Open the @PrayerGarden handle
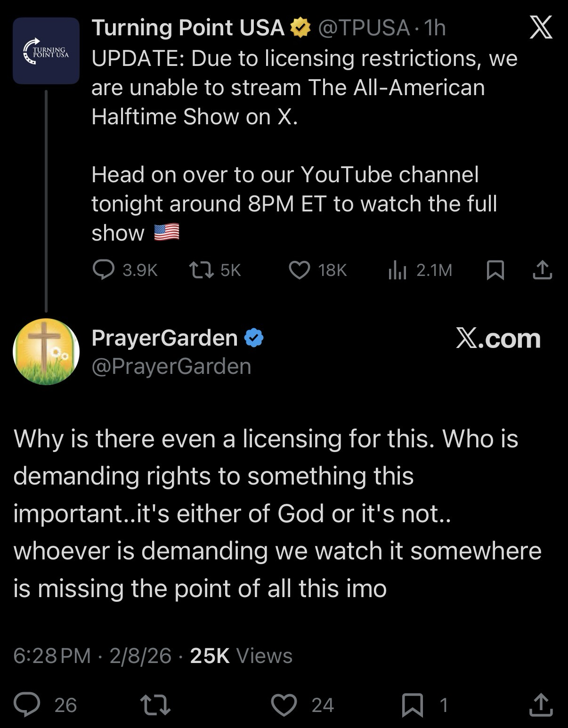Screen dimensions: 568x728 (171, 366)
